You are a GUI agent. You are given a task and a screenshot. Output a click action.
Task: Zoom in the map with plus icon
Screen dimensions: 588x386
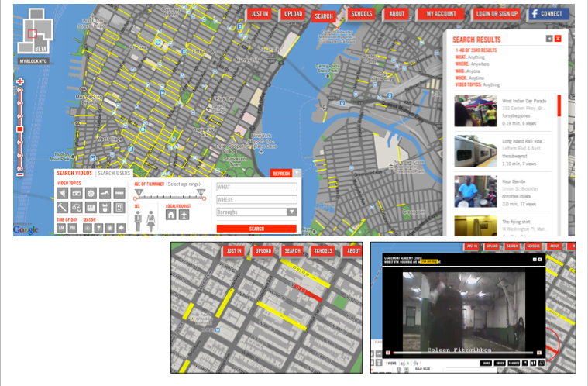pos(20,81)
